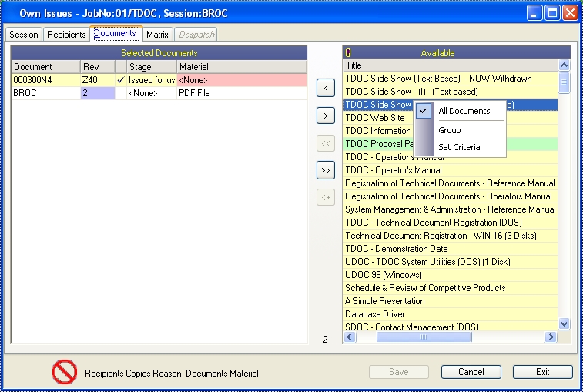Click the horizontal scrollbar thumb in Available list
The width and height of the screenshot is (583, 392).
[x=424, y=337]
